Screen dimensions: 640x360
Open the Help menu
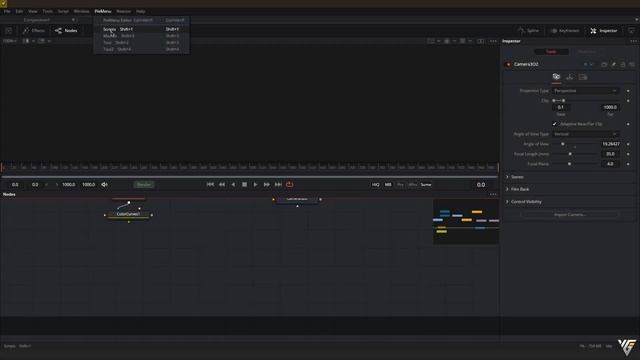tap(140, 11)
